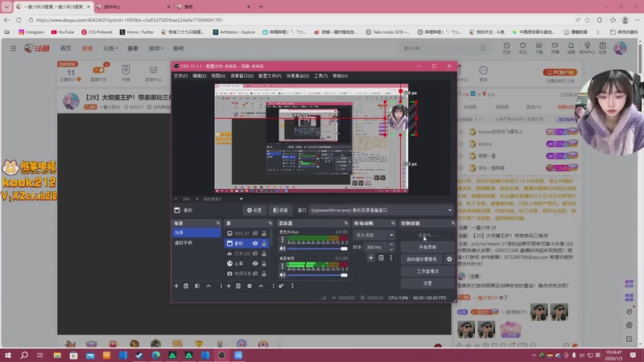This screenshot has height=362, width=644.
Task: Click source toolbar 设置 properties button
Action: pos(254,210)
